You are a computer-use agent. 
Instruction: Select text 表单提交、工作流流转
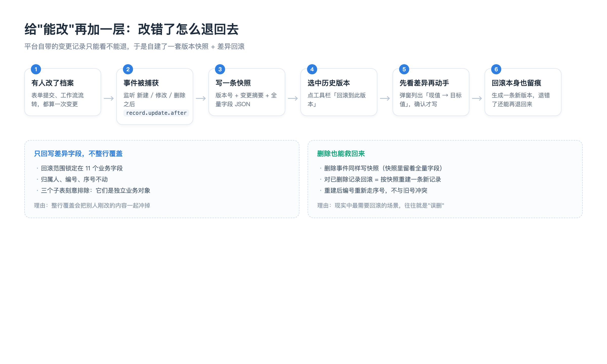coord(58,100)
